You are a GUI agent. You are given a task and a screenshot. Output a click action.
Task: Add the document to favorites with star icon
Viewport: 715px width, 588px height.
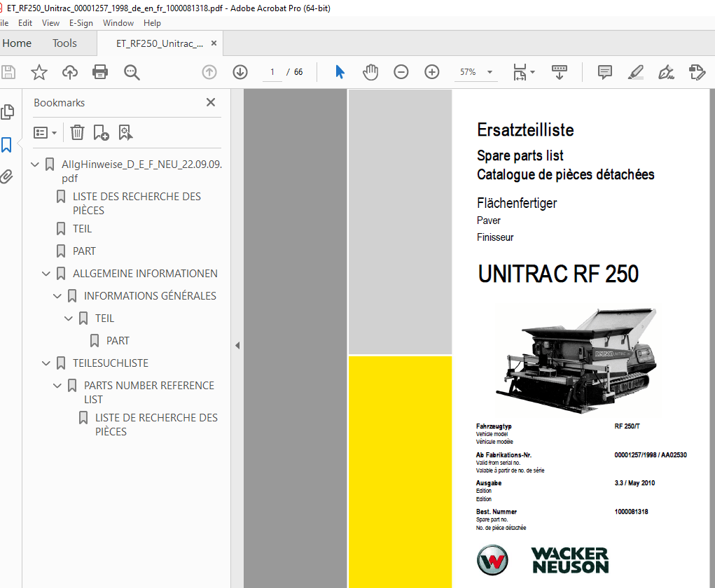click(x=39, y=71)
